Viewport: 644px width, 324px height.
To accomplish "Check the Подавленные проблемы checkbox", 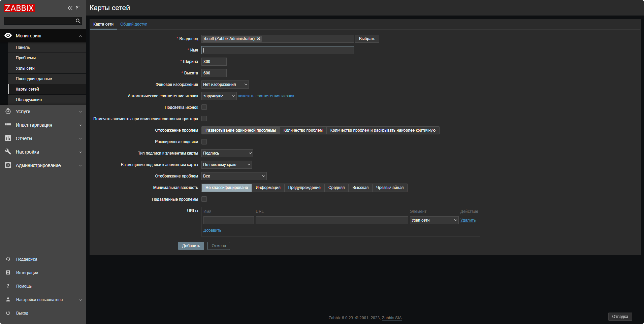I will (x=204, y=199).
